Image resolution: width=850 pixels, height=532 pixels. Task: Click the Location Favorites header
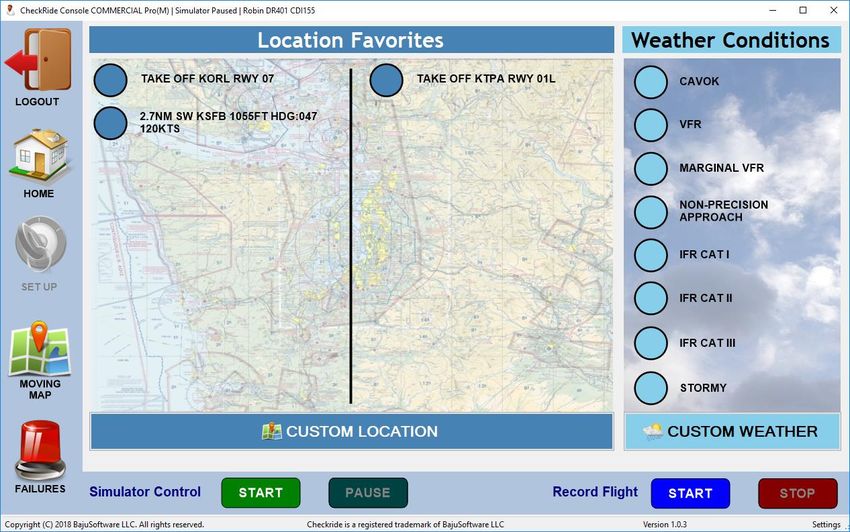click(351, 40)
